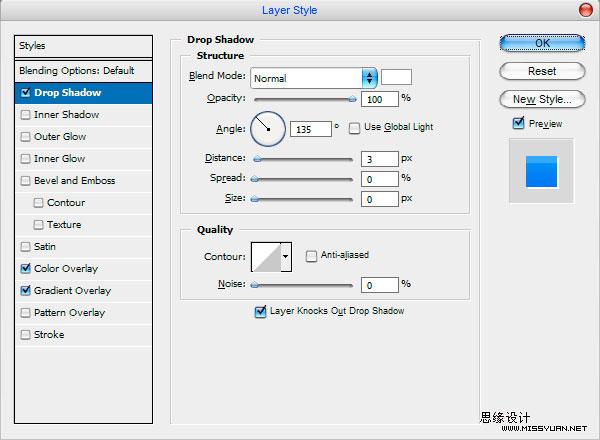Toggle Use Global Light checkbox

click(354, 128)
